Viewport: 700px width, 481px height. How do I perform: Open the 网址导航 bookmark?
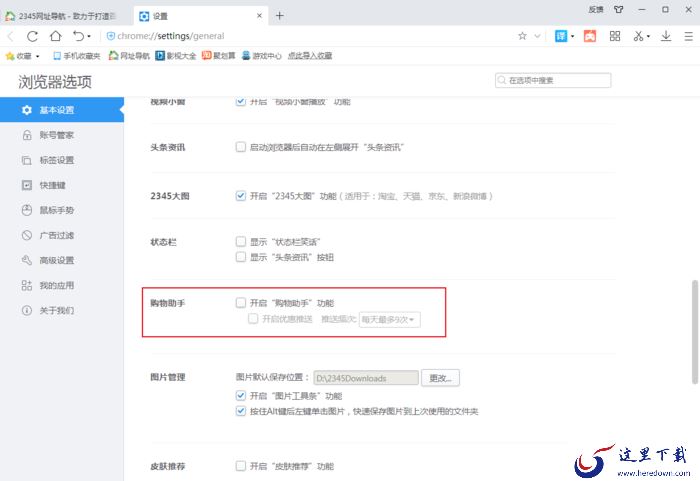(129, 56)
